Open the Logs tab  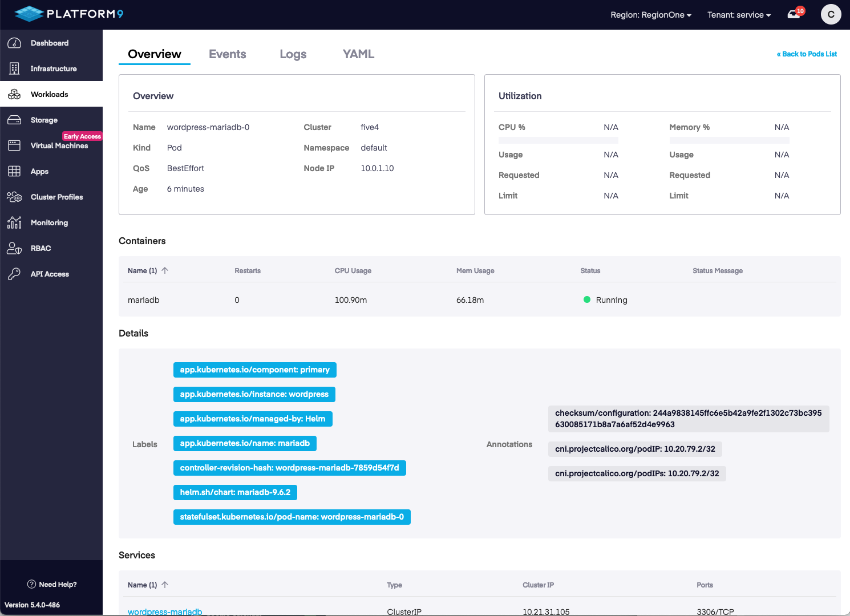point(293,54)
